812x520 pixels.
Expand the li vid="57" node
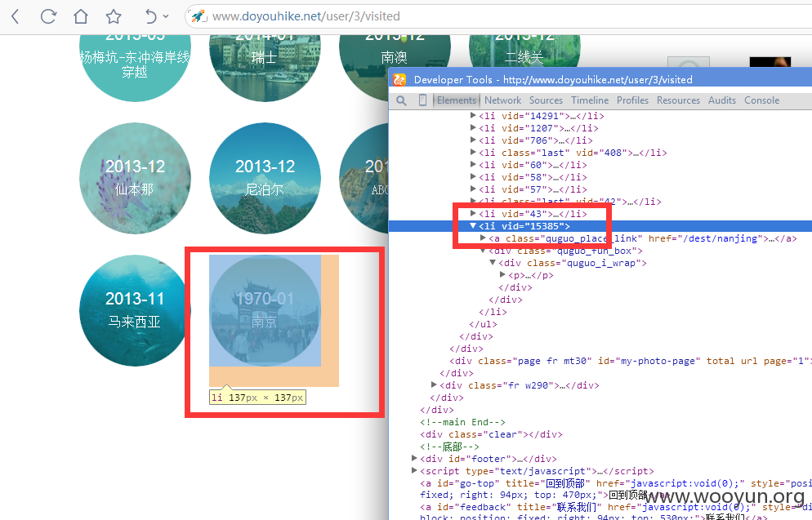473,189
